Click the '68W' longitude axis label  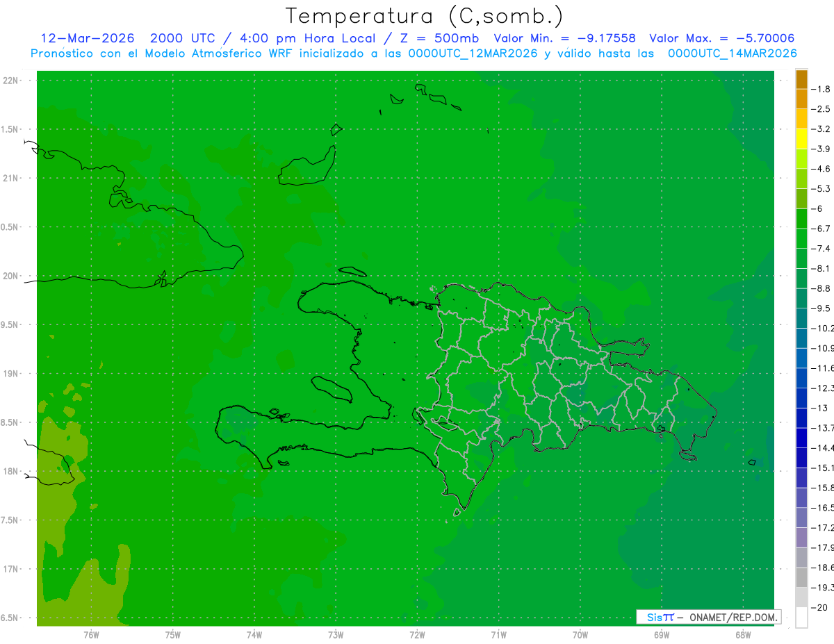point(743,635)
